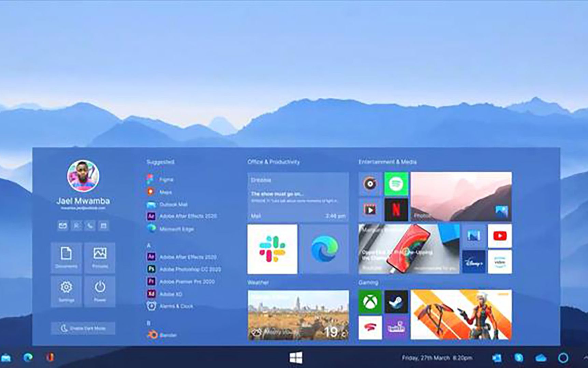Open the Settings gear tile

tap(66, 291)
